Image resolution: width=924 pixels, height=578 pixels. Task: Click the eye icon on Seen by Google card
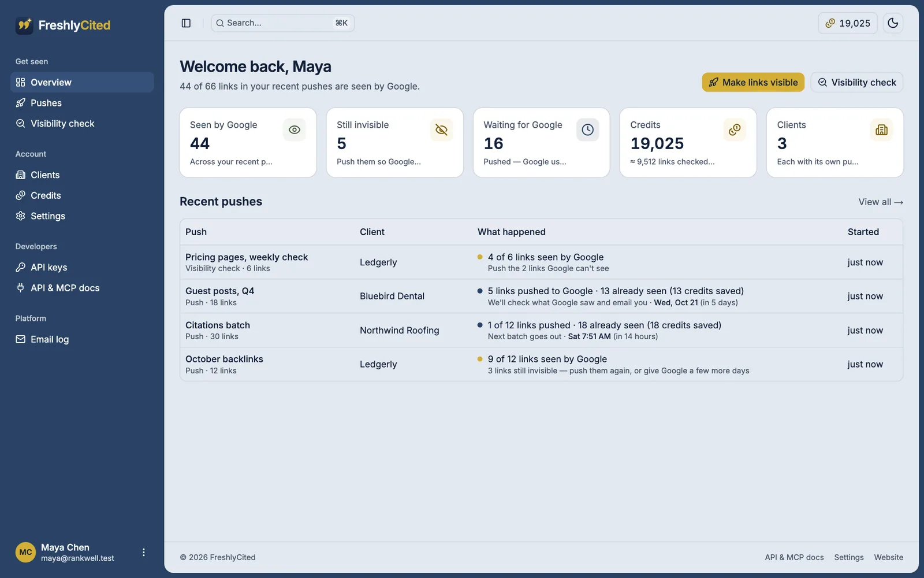click(295, 130)
